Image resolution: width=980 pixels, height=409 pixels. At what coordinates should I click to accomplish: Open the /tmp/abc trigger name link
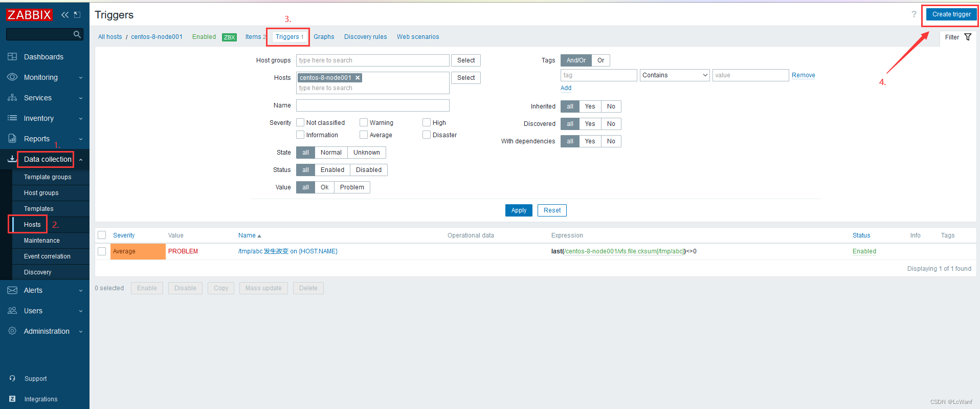[287, 251]
